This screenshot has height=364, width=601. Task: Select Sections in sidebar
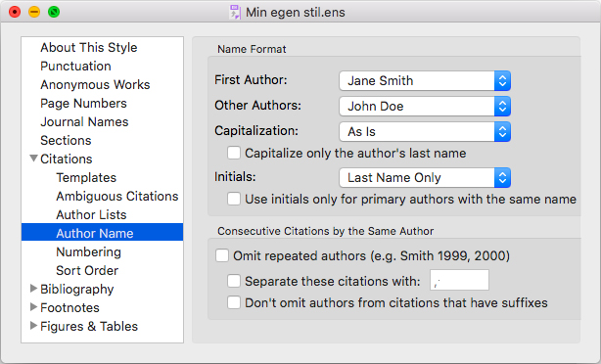66,141
